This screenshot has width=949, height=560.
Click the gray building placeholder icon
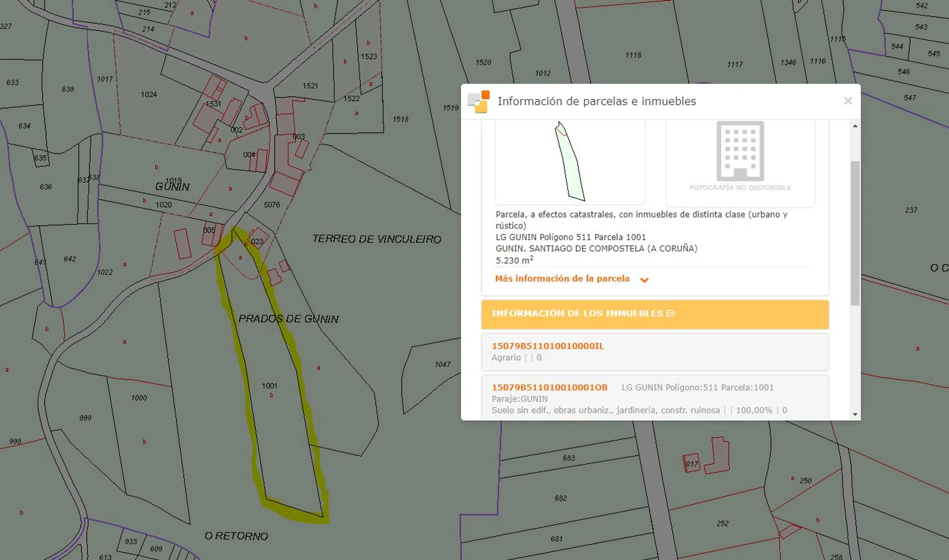(740, 151)
